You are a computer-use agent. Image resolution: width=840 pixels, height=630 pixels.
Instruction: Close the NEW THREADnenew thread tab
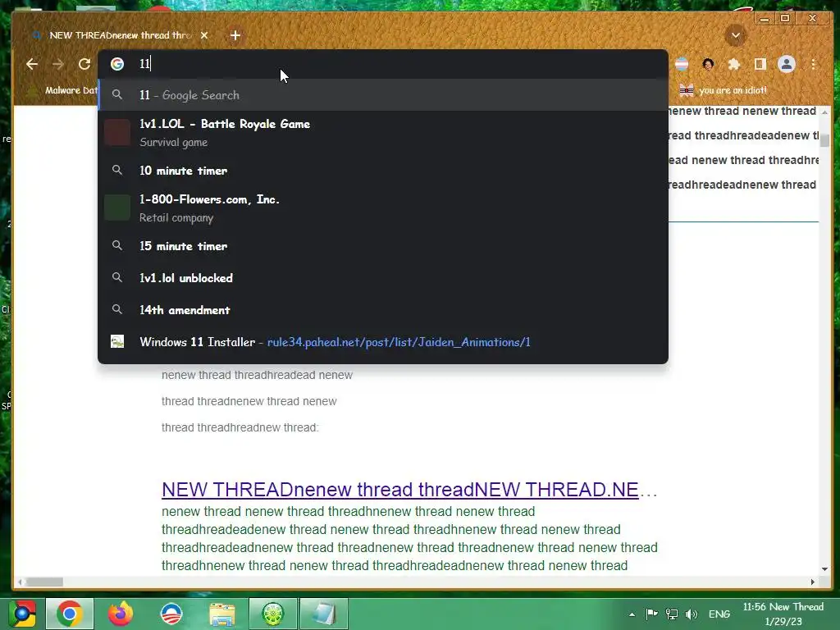(x=204, y=35)
